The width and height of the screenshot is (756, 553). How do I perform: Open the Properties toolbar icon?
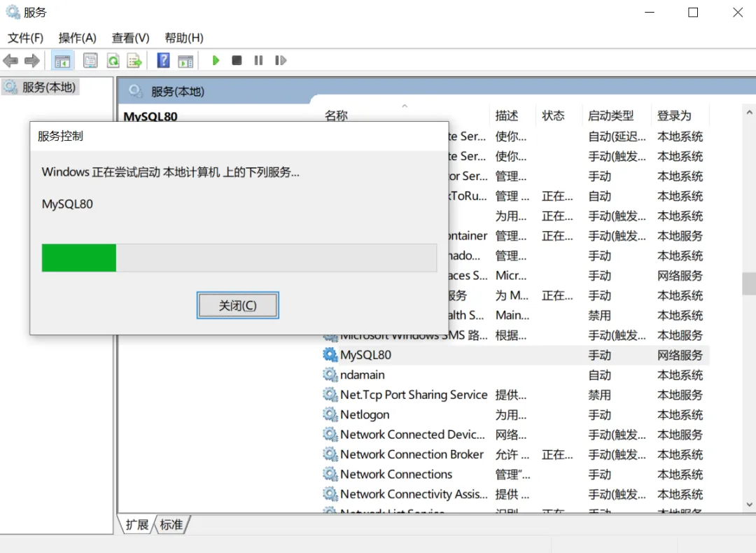point(90,61)
